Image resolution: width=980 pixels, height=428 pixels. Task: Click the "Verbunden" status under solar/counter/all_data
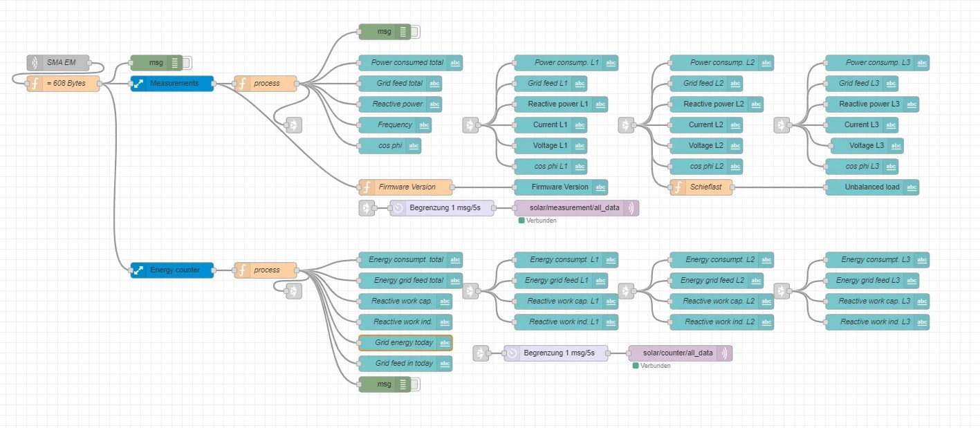(x=652, y=365)
